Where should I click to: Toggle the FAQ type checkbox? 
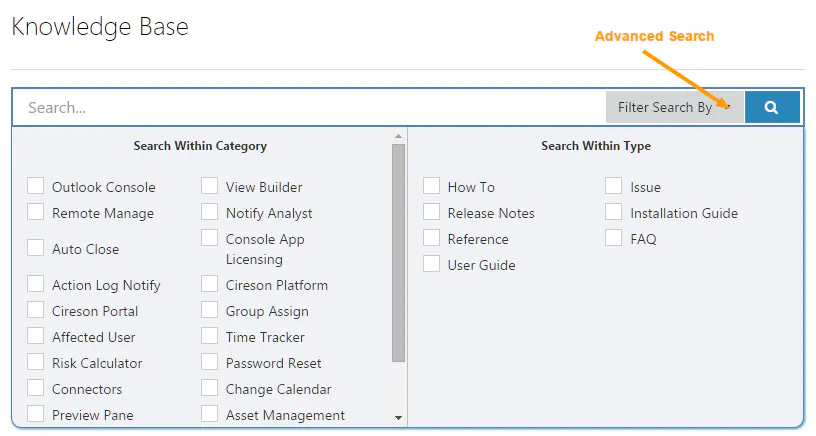[614, 238]
